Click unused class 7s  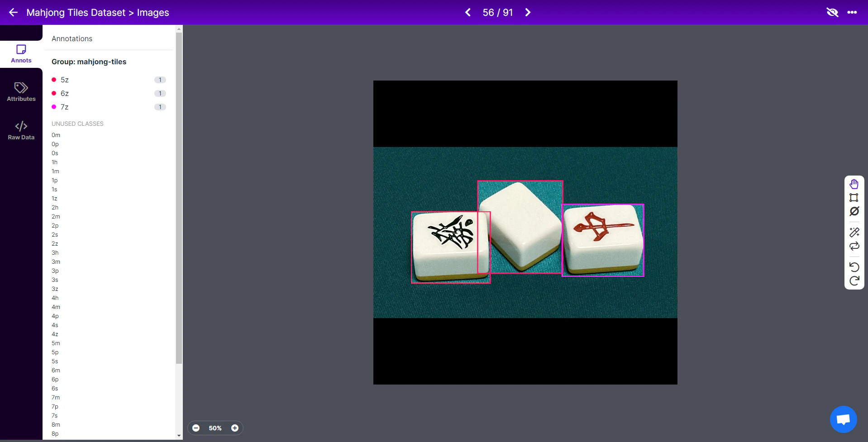pyautogui.click(x=54, y=415)
